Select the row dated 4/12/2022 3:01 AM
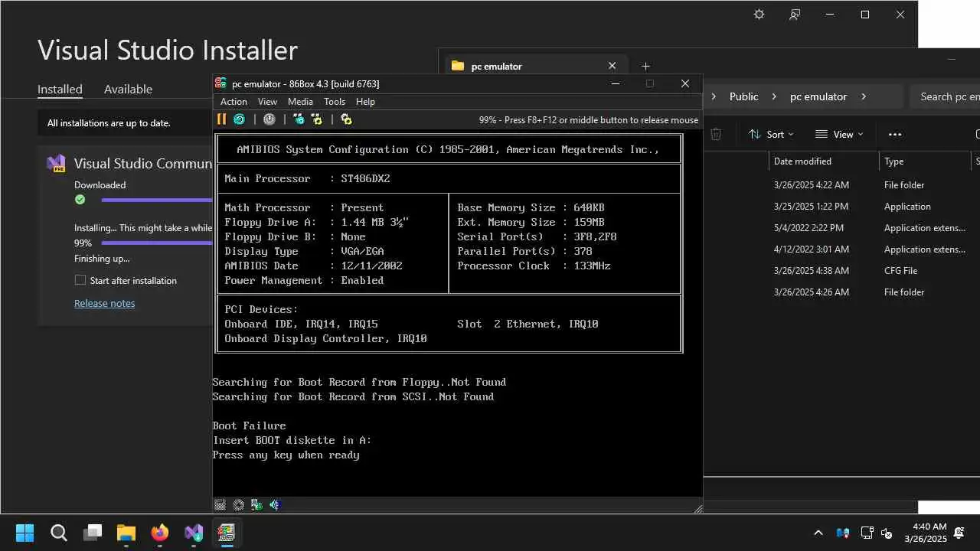Image resolution: width=980 pixels, height=551 pixels. tap(841, 249)
